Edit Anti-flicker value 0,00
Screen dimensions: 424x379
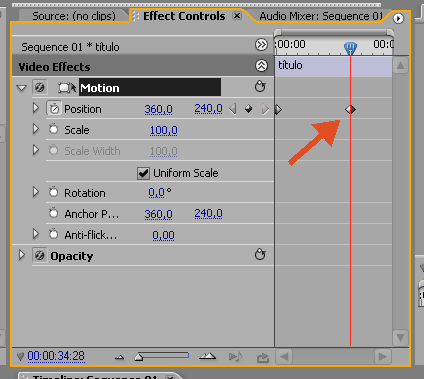tap(163, 235)
